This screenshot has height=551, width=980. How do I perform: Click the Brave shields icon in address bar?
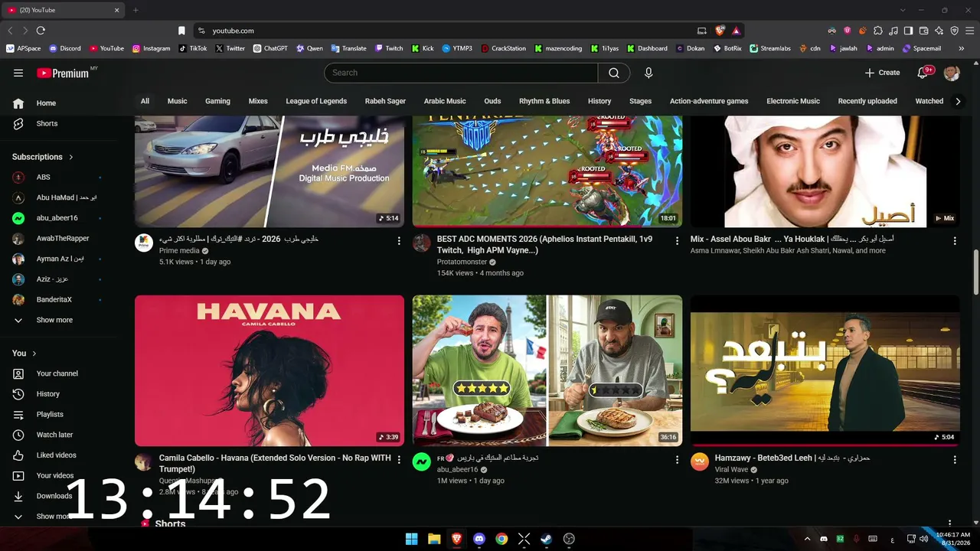[x=720, y=31]
